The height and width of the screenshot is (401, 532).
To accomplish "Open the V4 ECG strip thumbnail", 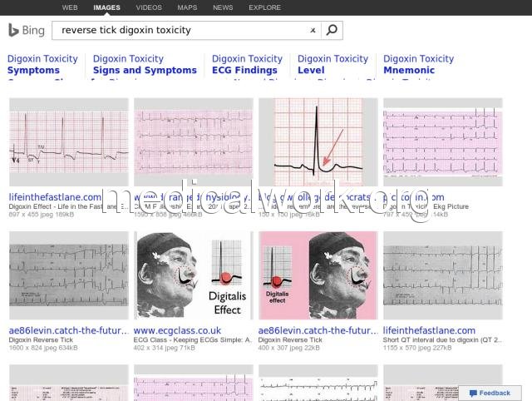I will (69, 142).
